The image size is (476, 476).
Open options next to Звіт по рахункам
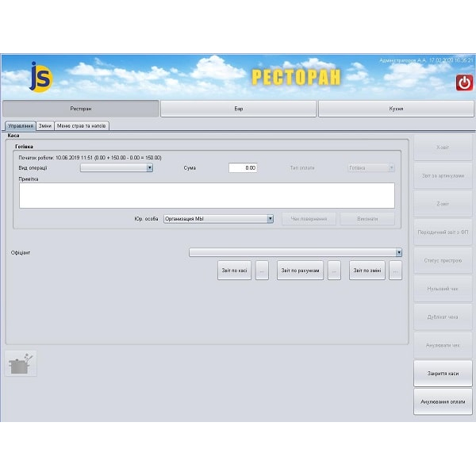[x=334, y=271]
